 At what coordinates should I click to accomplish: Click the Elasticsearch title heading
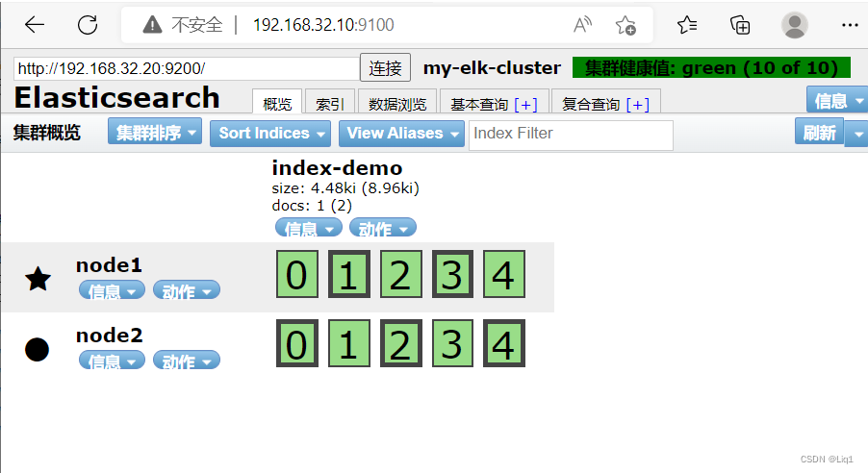(x=116, y=98)
